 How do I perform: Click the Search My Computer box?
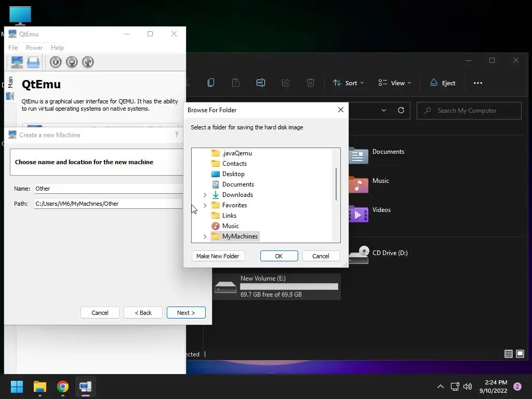click(469, 111)
